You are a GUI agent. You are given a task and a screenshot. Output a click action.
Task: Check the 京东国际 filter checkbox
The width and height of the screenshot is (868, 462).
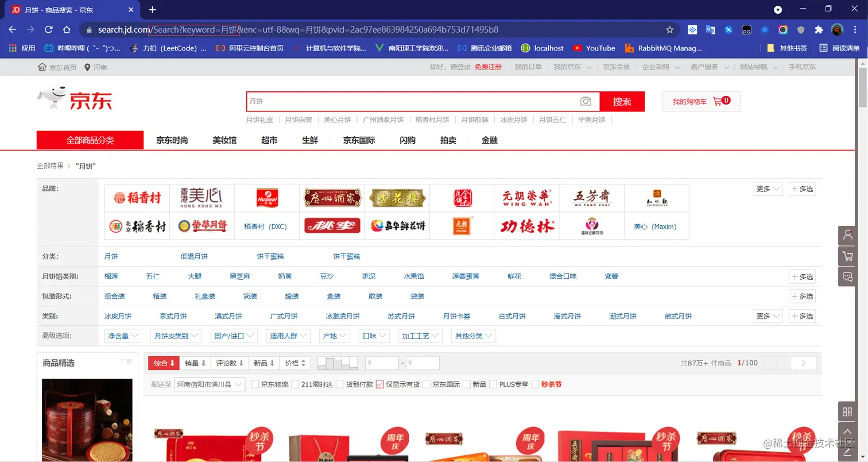point(427,384)
